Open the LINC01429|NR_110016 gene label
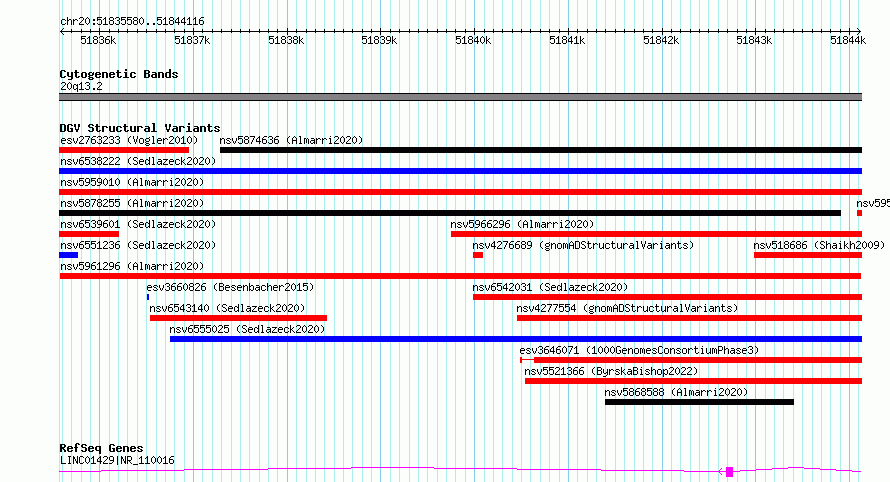This screenshot has height=482, width=890. tap(117, 460)
